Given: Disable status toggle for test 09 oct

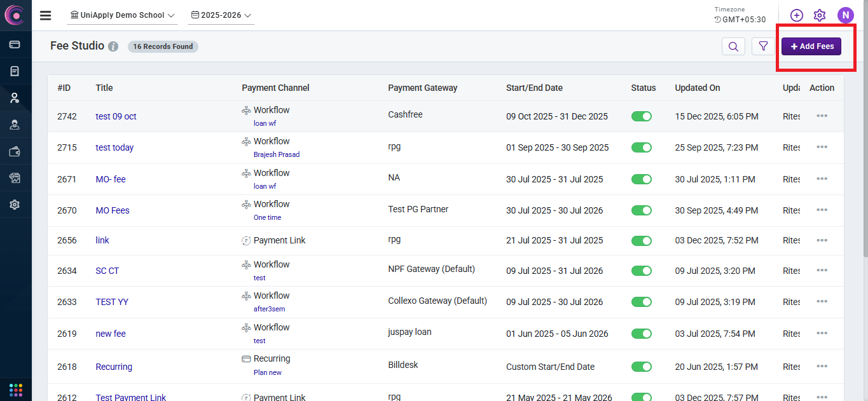Looking at the screenshot, I should tap(641, 116).
